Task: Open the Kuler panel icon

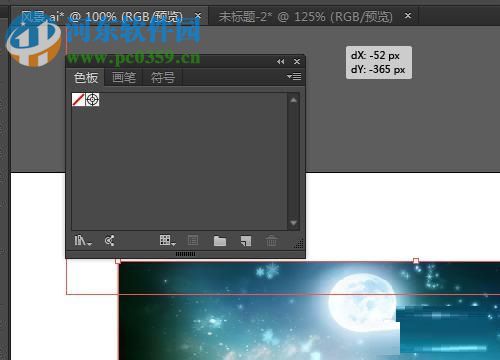Action: (110, 240)
